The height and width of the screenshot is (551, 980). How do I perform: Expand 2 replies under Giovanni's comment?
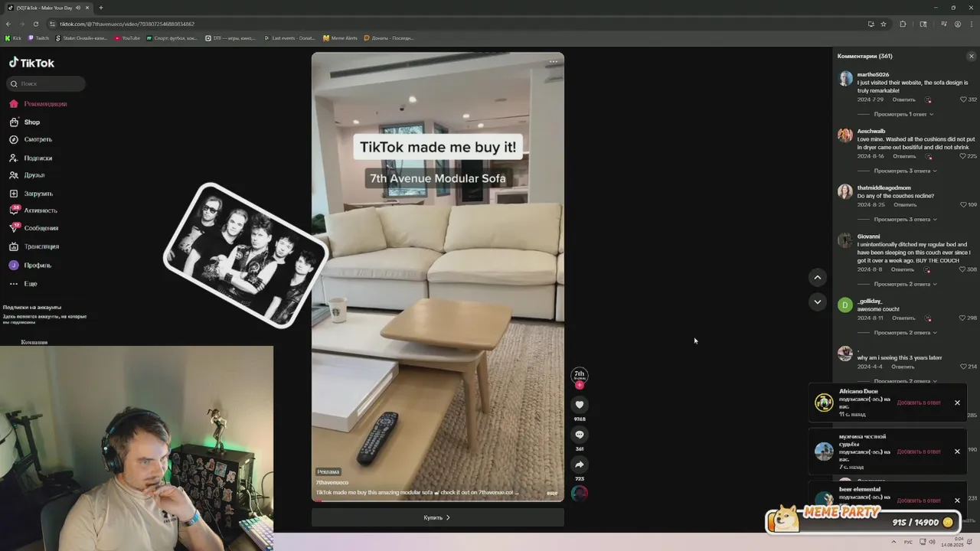[905, 284]
